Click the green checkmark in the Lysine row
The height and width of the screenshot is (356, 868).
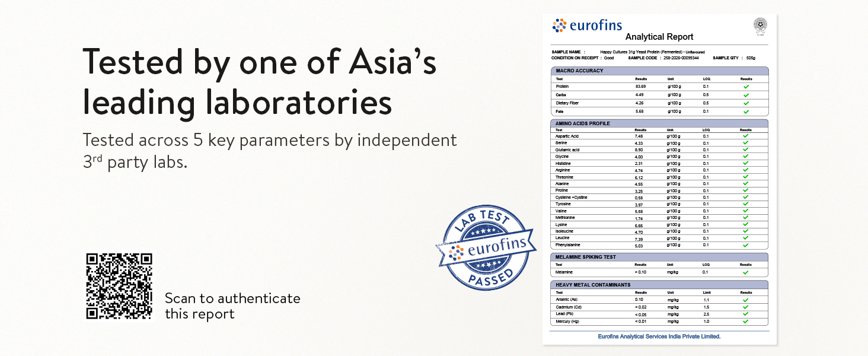(746, 225)
